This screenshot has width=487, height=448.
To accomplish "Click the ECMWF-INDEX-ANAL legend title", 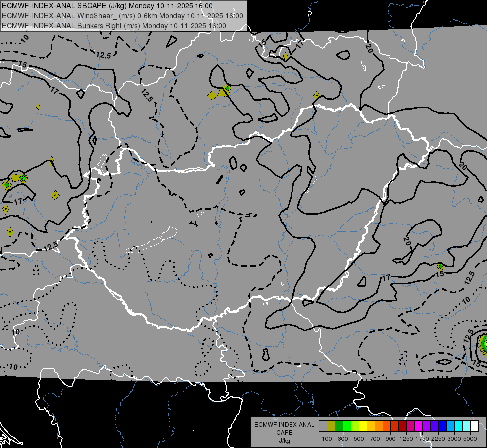I will 284,425.
